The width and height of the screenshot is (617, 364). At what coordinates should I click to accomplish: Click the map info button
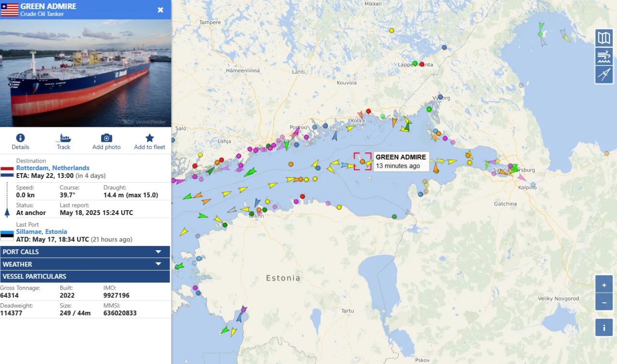pos(604,328)
